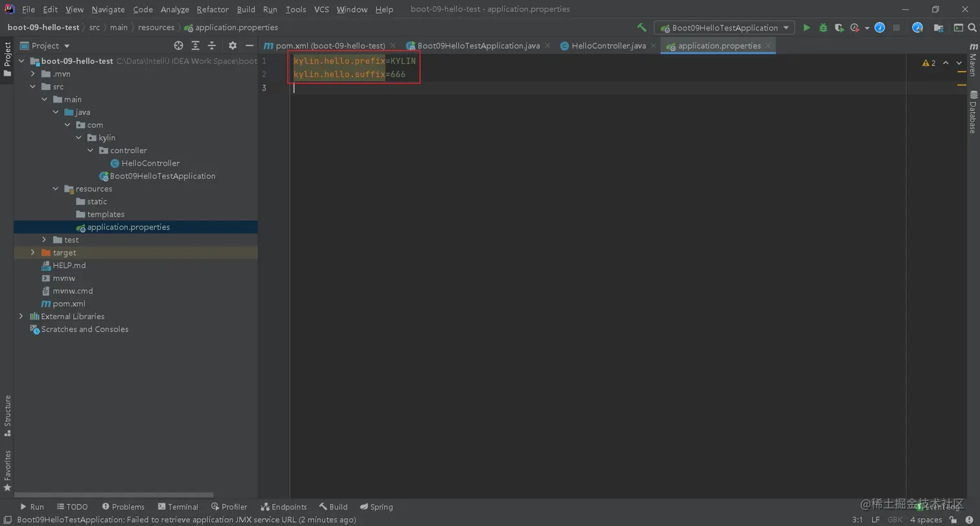Open the Run tool window
This screenshot has height=526, width=980.
(32, 507)
